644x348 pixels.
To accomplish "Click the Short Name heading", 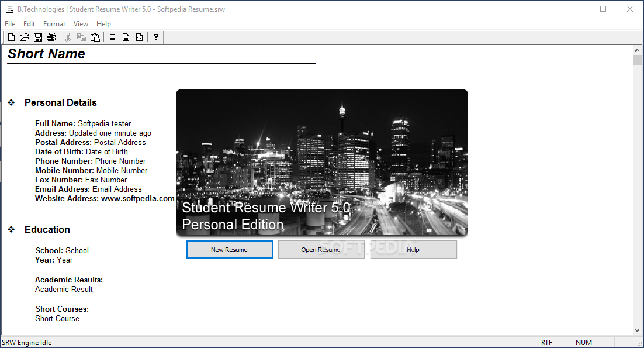I will 46,54.
